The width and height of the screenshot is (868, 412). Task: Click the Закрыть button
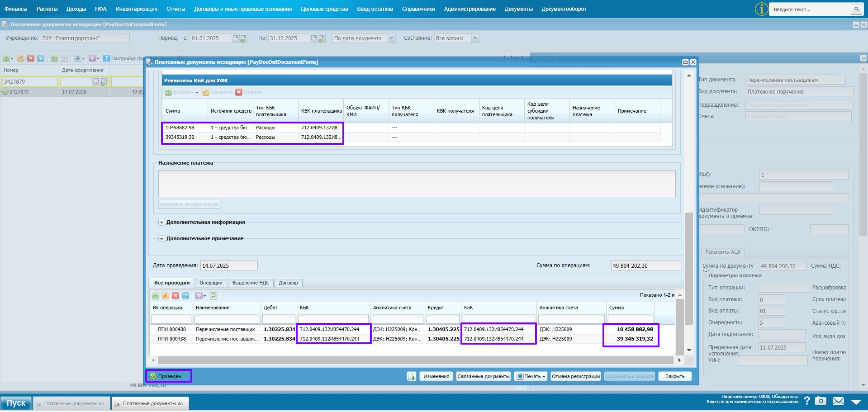pos(675,376)
